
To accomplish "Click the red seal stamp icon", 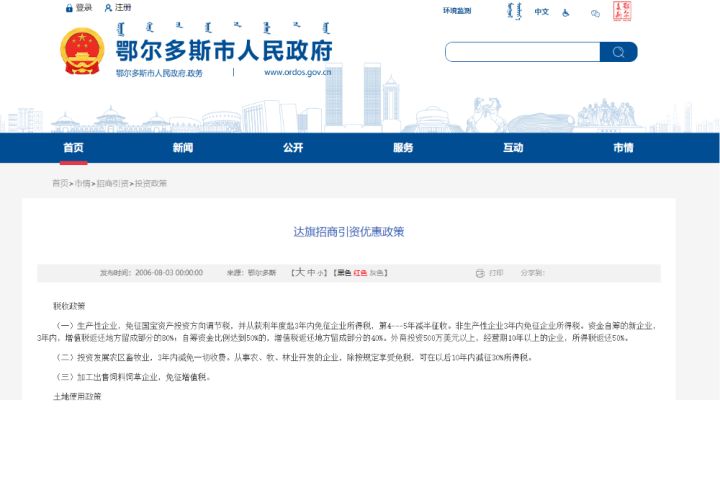I will (622, 11).
